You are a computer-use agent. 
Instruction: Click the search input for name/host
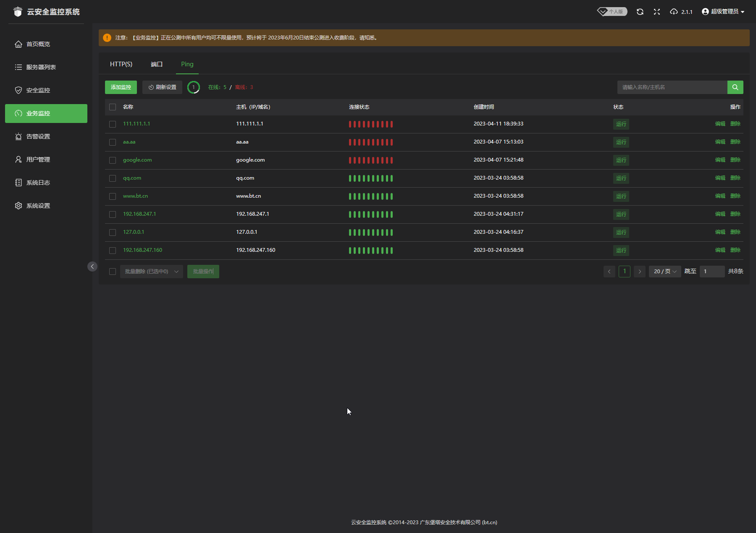pyautogui.click(x=672, y=87)
